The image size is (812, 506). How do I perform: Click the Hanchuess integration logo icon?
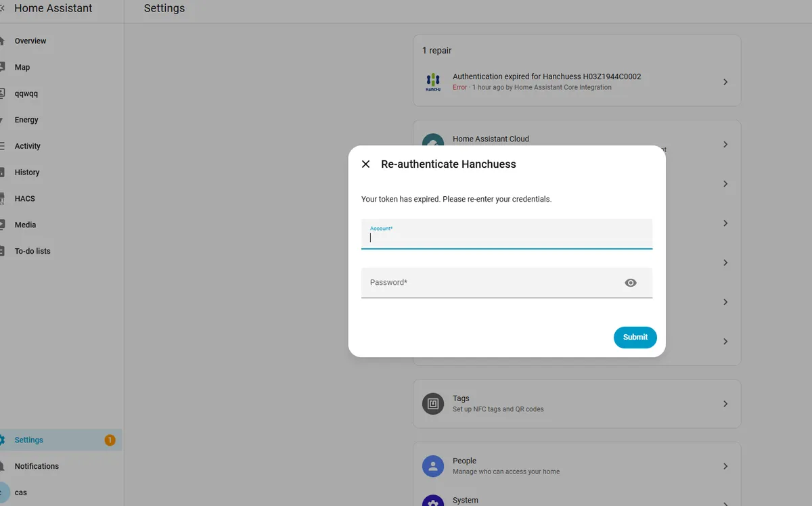click(x=433, y=82)
